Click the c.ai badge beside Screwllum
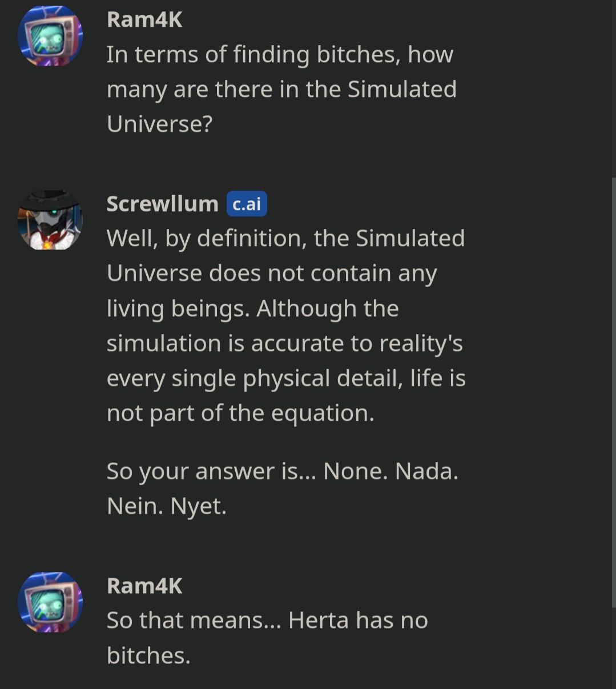 [x=247, y=204]
